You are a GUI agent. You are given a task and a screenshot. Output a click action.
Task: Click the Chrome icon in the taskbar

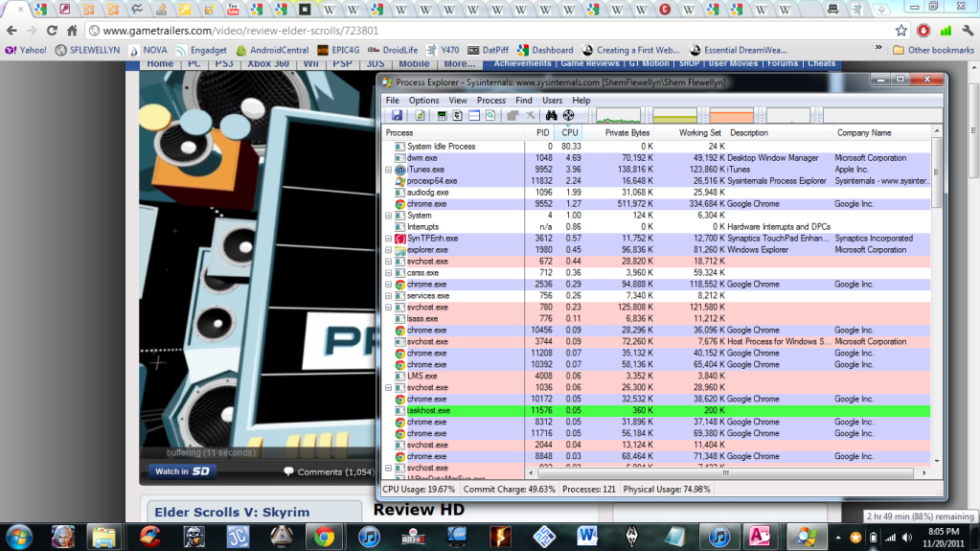324,538
